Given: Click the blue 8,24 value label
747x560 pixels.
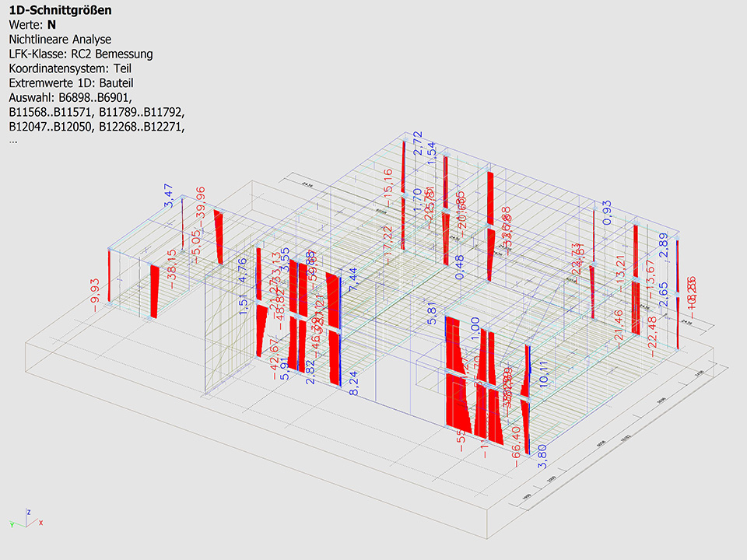Looking at the screenshot, I should point(355,383).
